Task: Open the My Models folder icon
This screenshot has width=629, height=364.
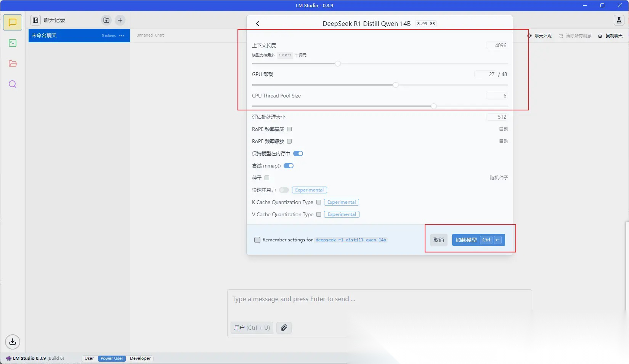Action: point(13,64)
